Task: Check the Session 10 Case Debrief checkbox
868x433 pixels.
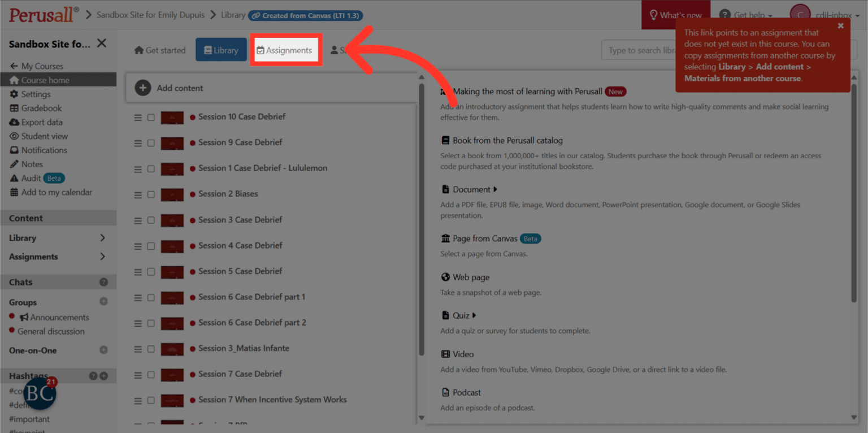Action: tap(151, 117)
